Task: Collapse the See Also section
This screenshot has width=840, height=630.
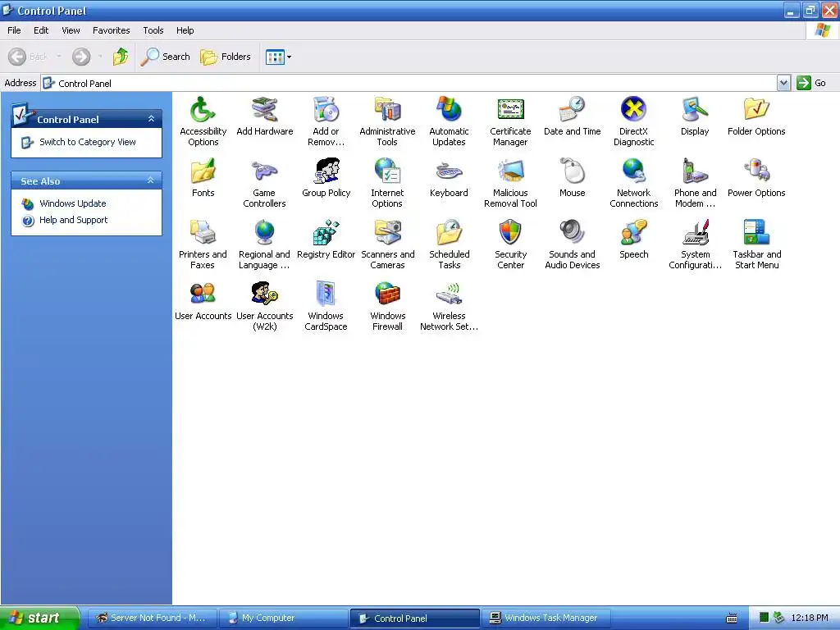Action: point(151,180)
